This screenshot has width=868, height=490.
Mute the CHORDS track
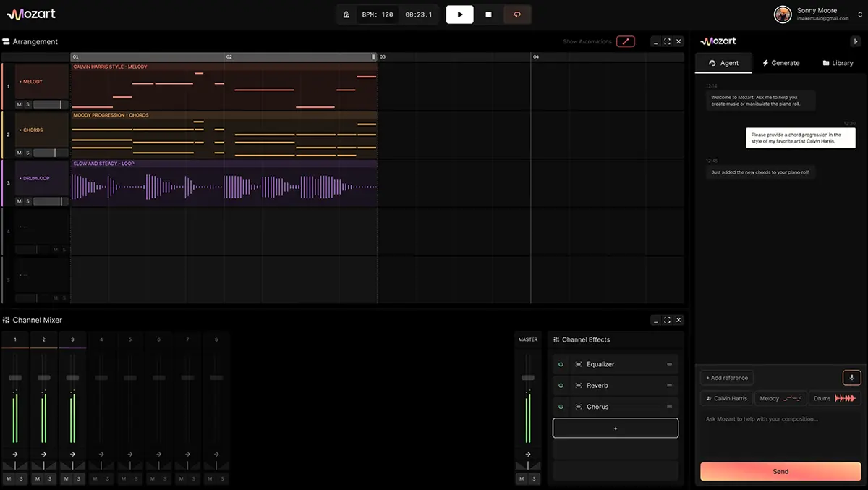[x=20, y=153]
